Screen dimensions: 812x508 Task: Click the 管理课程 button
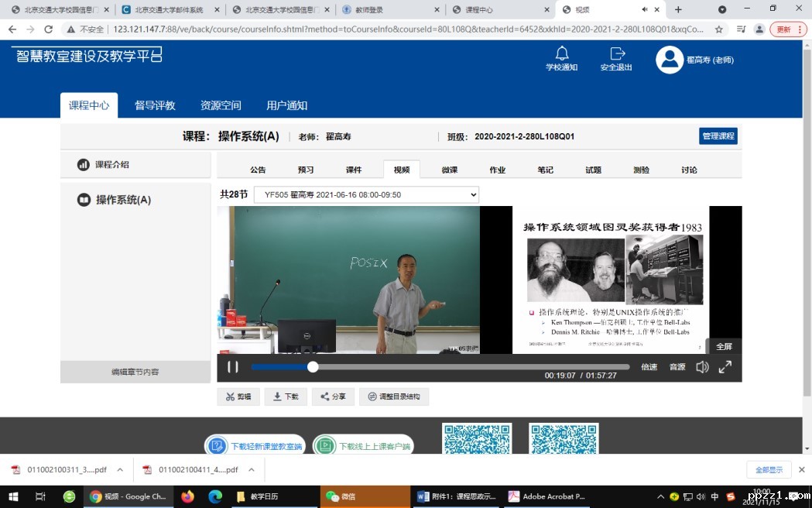coord(718,136)
